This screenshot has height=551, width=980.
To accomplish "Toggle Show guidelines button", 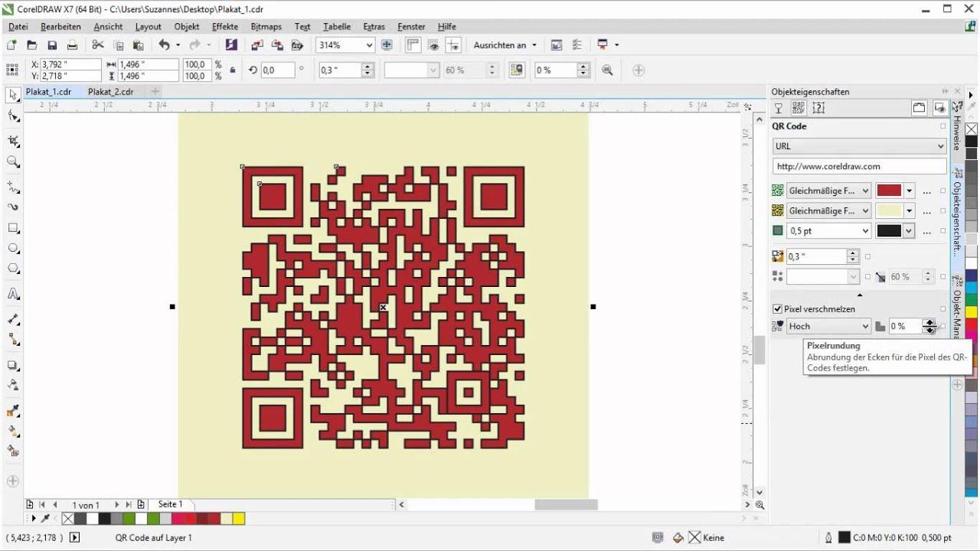I will tap(453, 45).
